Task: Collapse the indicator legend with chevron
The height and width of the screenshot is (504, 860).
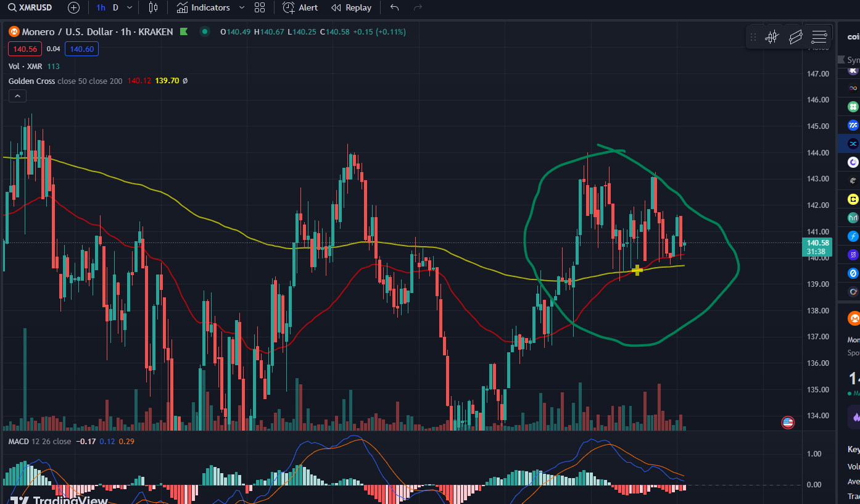Action: pos(17,96)
